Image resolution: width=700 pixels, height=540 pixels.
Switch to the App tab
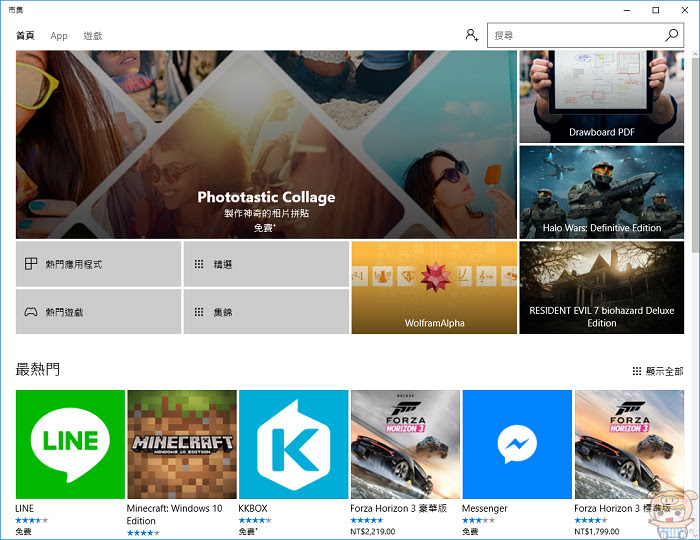[59, 36]
